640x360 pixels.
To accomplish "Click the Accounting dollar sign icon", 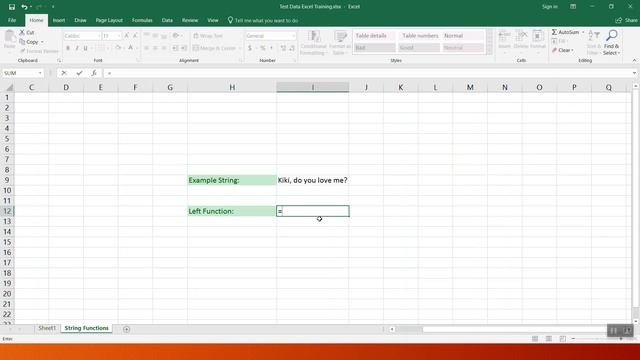I will tap(249, 48).
